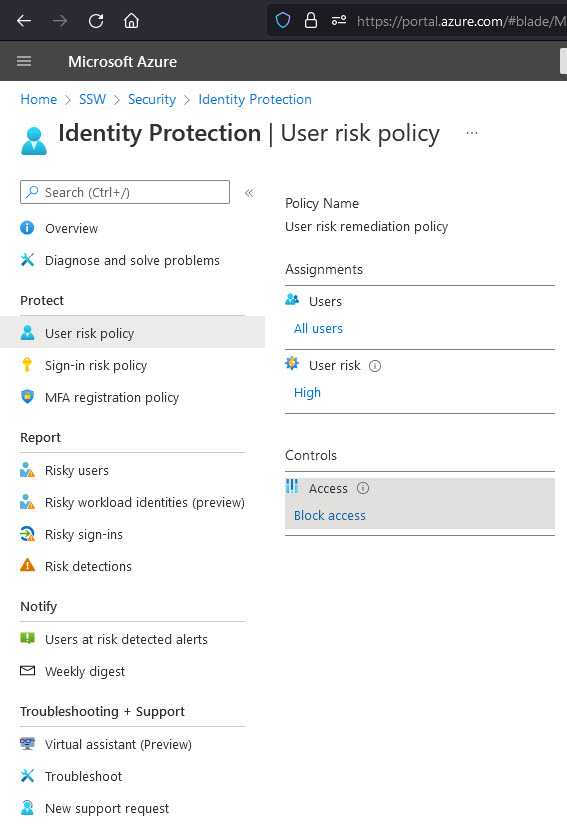Click the Access info icon

(363, 488)
